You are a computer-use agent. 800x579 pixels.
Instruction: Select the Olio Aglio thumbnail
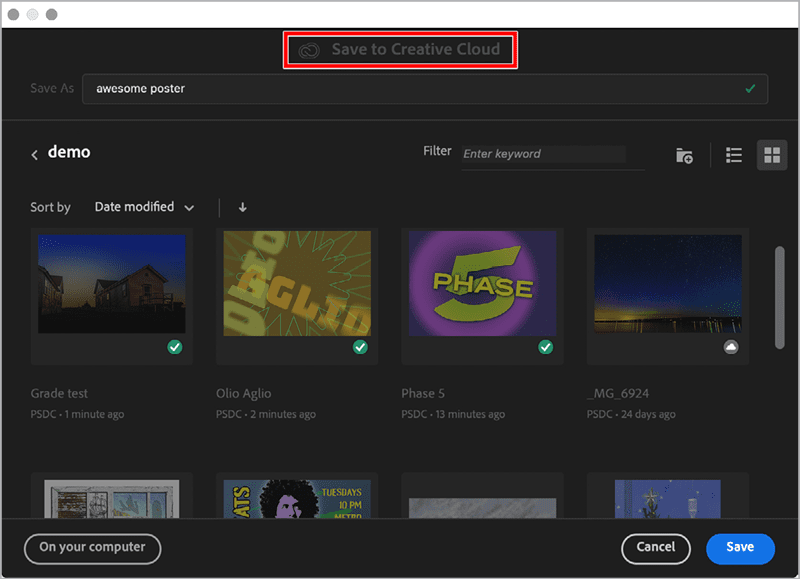click(x=297, y=284)
